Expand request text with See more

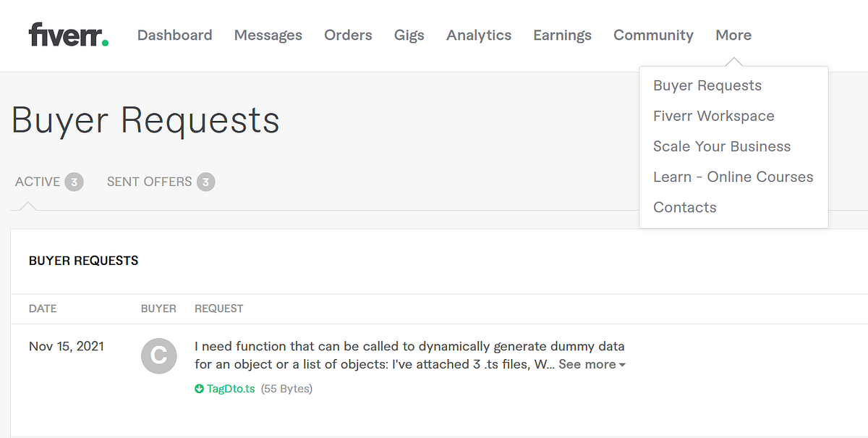point(592,364)
